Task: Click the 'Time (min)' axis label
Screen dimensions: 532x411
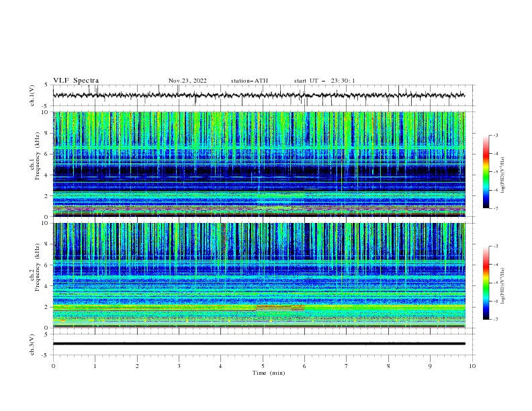Action: pyautogui.click(x=269, y=373)
